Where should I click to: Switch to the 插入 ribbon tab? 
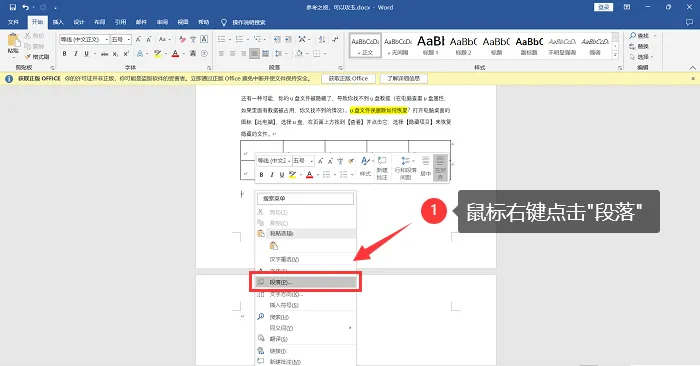[58, 22]
